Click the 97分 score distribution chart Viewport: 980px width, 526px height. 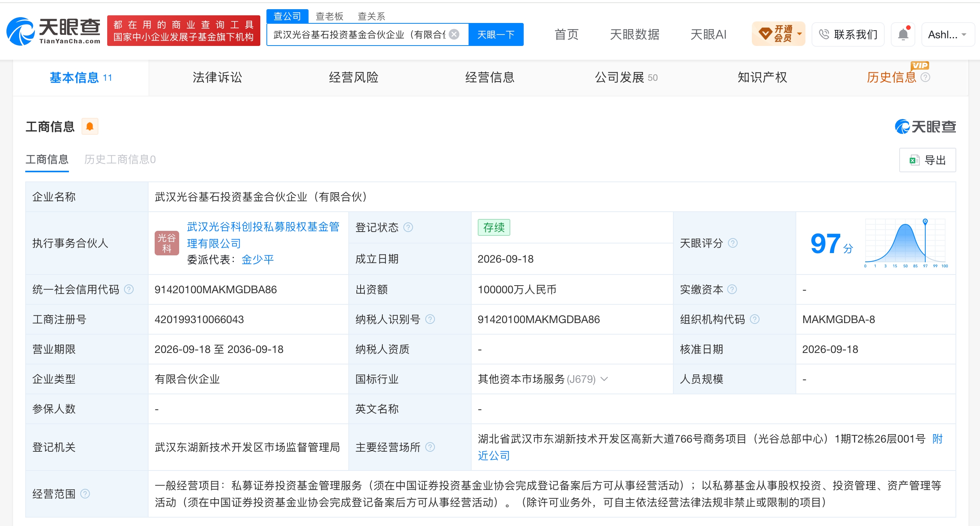[x=905, y=243]
